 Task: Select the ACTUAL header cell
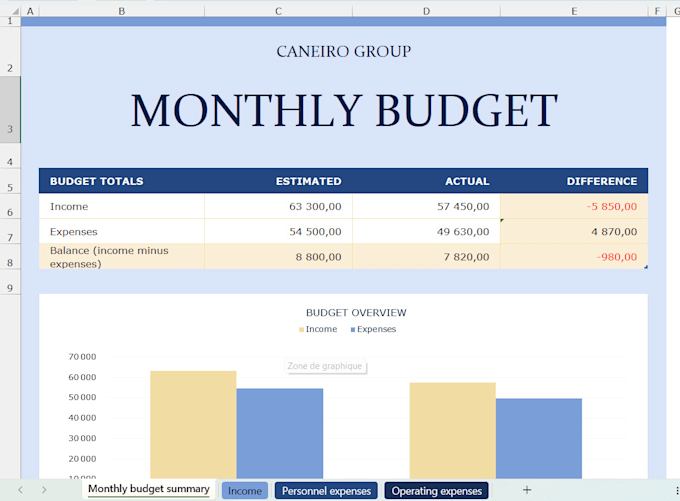[426, 181]
